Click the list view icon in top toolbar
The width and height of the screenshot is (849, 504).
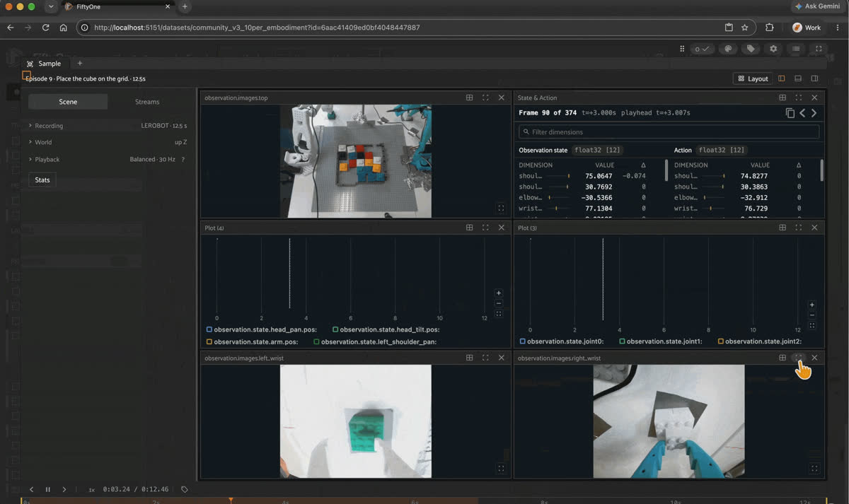pyautogui.click(x=796, y=49)
